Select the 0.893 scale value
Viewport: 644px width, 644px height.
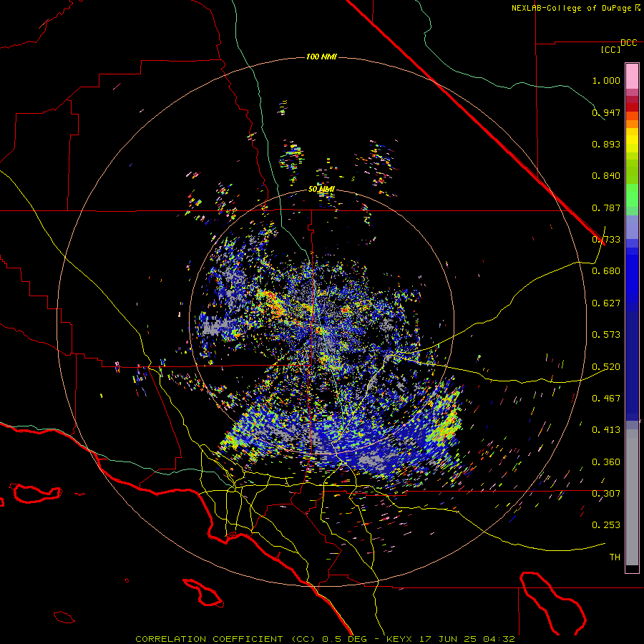606,144
